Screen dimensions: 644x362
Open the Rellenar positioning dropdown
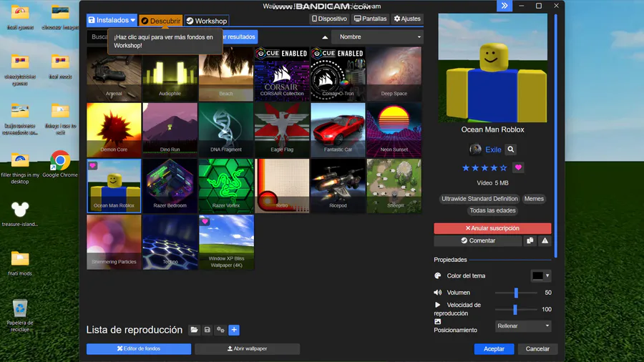[x=523, y=326]
